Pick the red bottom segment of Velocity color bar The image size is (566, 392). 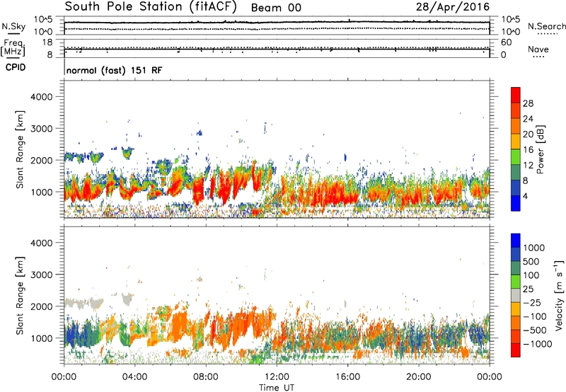[x=516, y=350]
